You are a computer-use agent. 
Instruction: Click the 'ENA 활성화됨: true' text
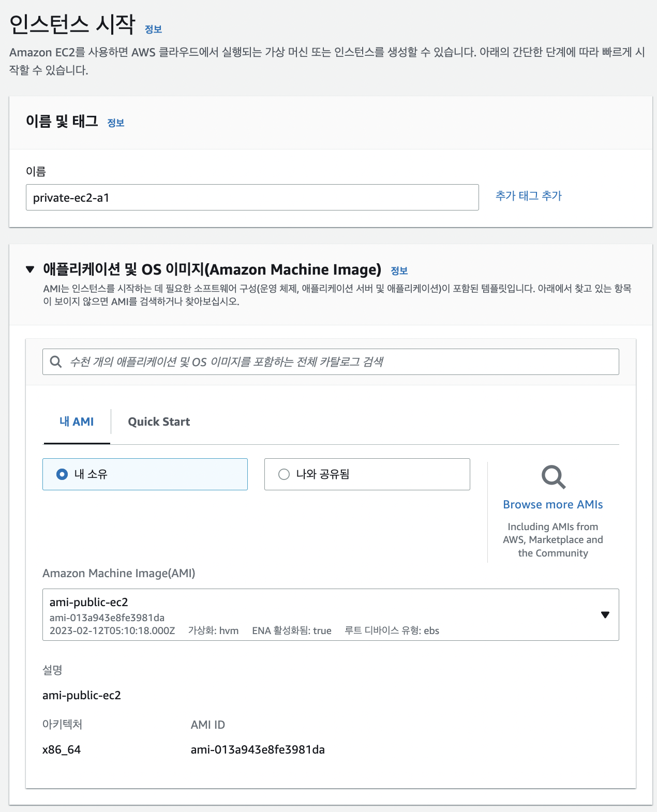tap(292, 630)
